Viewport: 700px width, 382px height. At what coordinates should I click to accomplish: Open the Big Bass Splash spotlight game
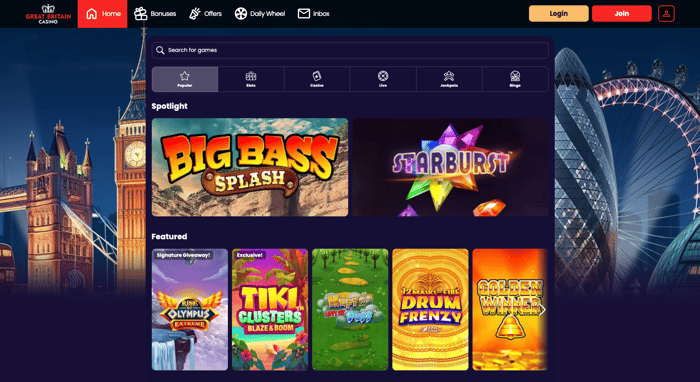(250, 167)
